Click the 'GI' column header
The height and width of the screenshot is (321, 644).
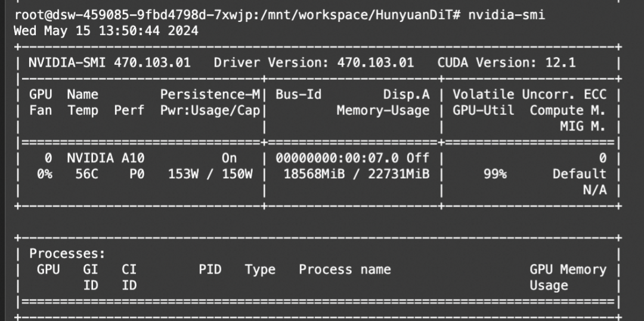(91, 269)
